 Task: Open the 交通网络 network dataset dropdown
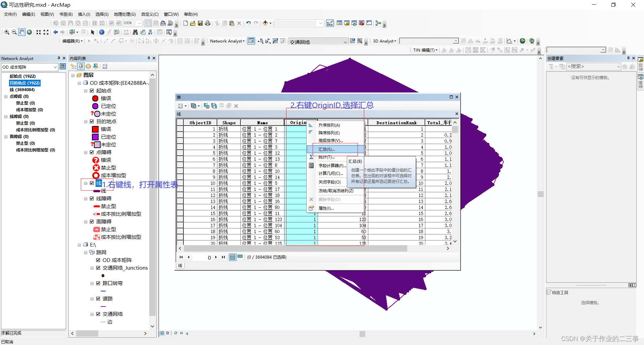345,42
